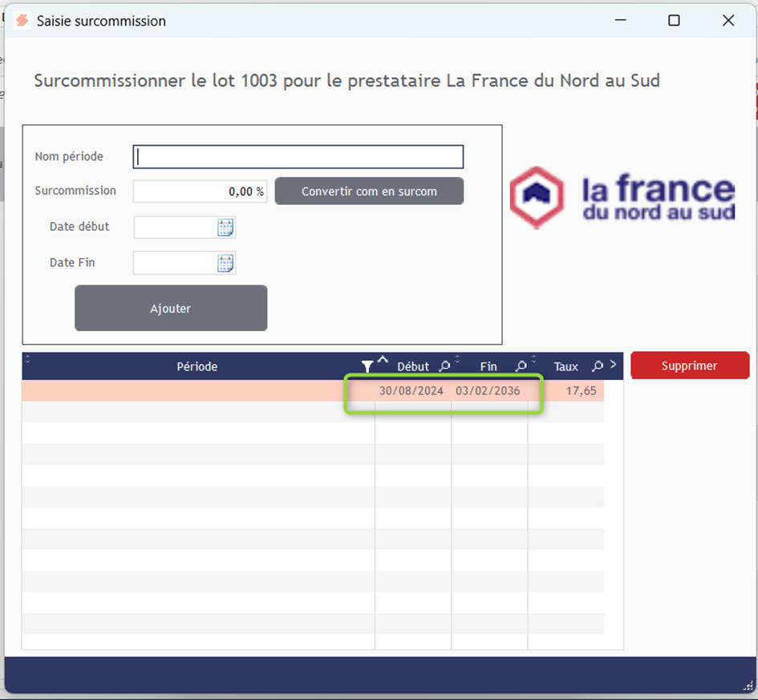Minimize the Saisie surcommission window
Image resolution: width=758 pixels, height=700 pixels.
click(621, 20)
